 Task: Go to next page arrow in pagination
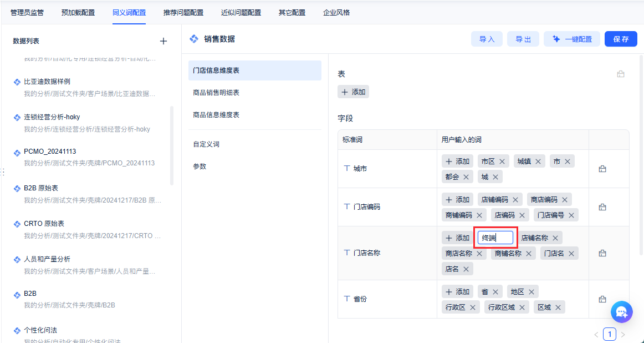coord(623,335)
